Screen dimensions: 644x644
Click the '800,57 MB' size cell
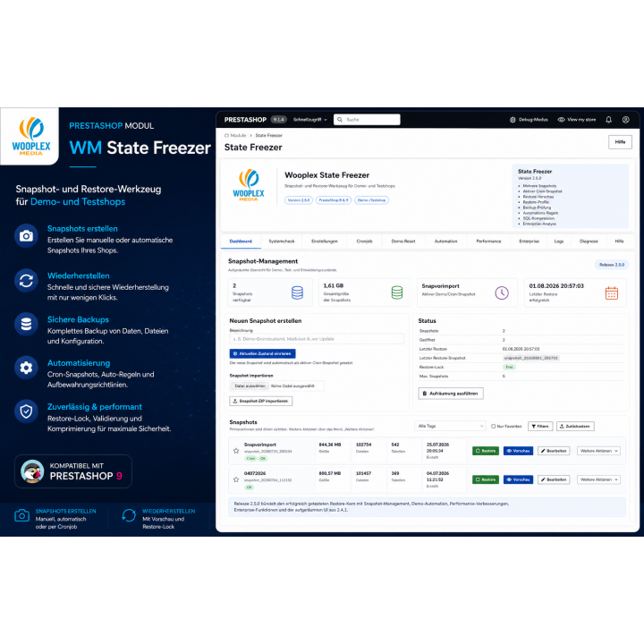[x=330, y=473]
